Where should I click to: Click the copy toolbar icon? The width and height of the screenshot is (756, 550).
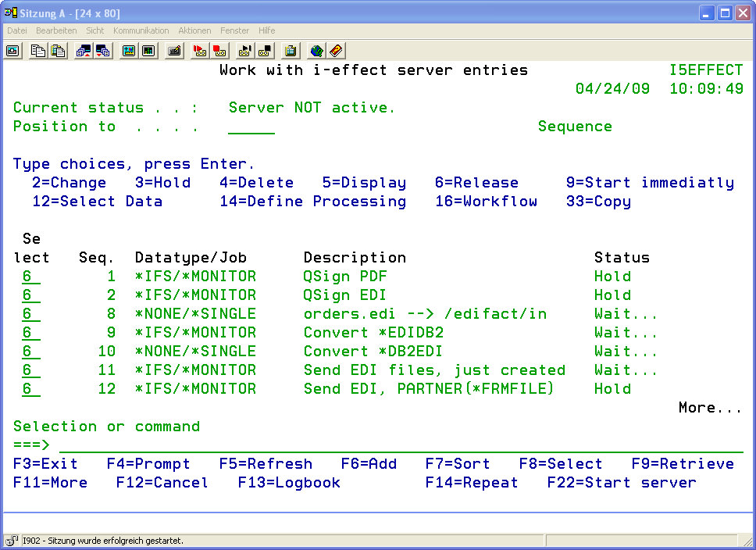coord(38,51)
